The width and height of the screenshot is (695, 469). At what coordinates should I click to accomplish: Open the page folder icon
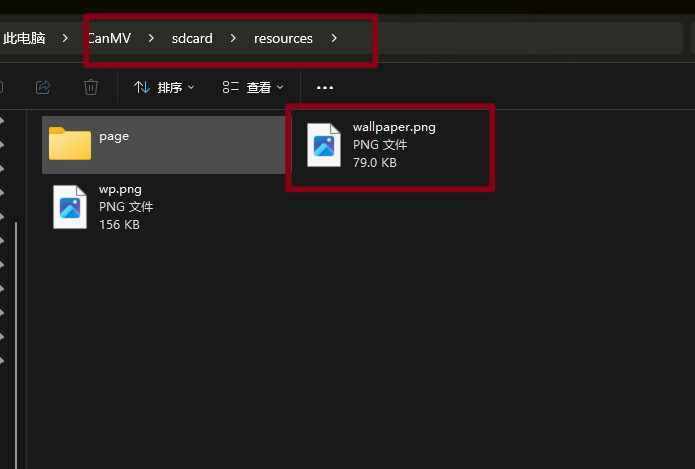[x=70, y=144]
